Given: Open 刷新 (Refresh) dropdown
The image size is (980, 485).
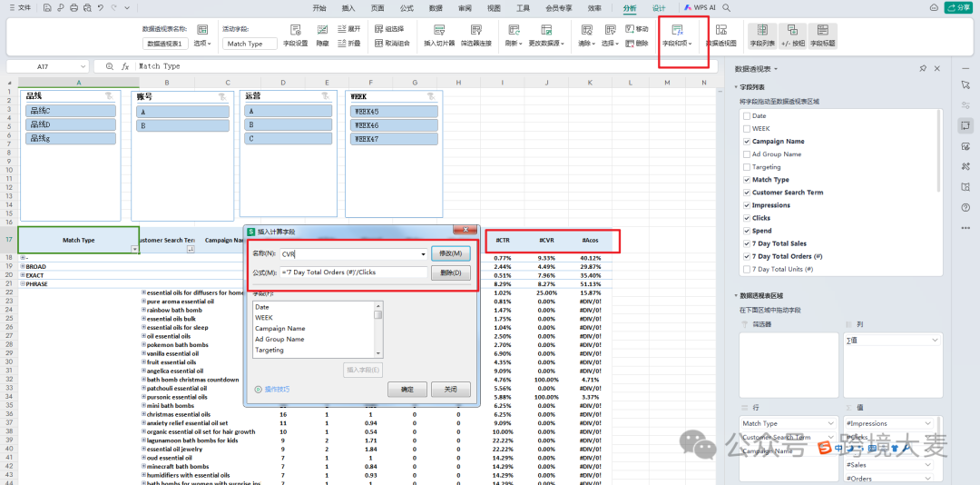Looking at the screenshot, I should click(513, 44).
